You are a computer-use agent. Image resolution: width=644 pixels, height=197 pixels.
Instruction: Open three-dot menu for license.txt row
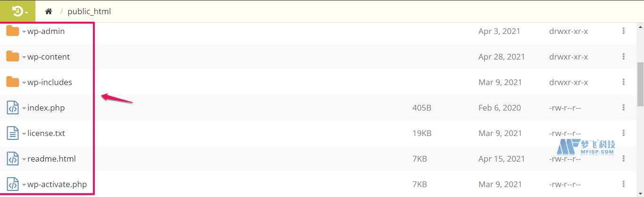click(x=623, y=133)
